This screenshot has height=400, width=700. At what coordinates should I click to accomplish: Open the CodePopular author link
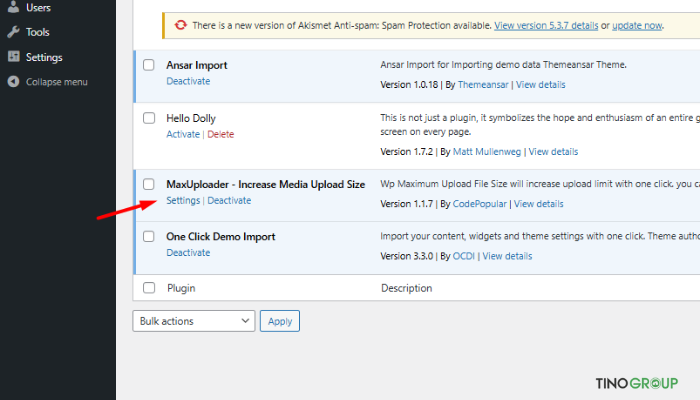(480, 204)
